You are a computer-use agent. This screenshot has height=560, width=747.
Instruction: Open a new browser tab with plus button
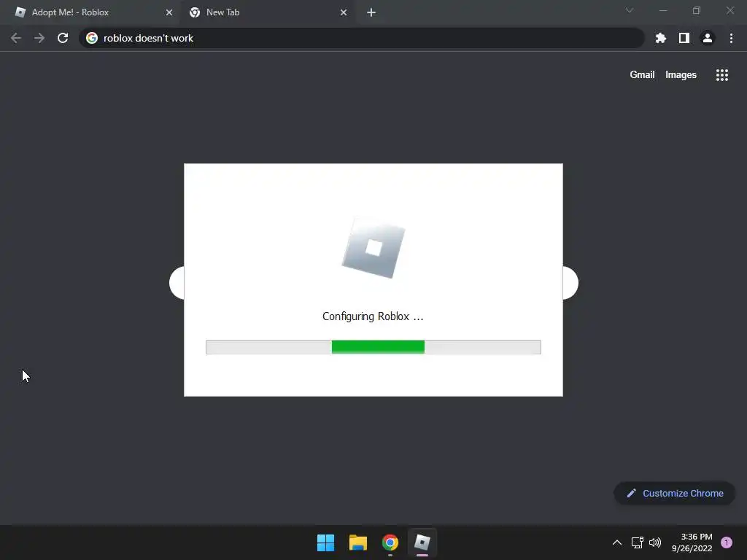(371, 12)
